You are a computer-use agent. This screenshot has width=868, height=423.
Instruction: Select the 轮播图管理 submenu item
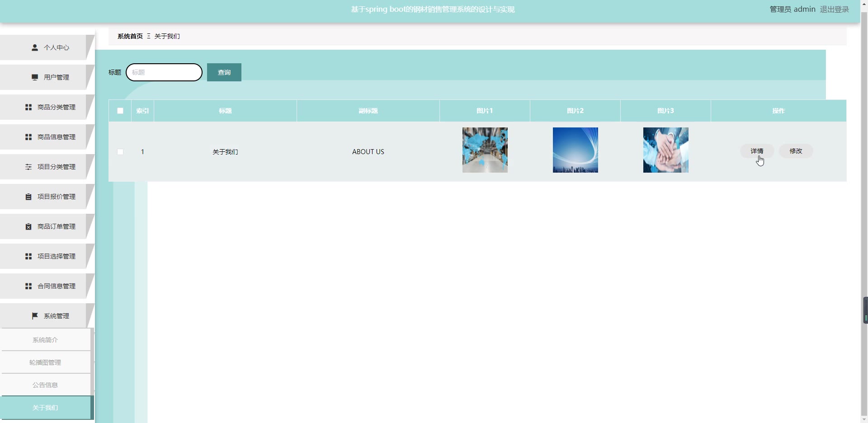(46, 362)
